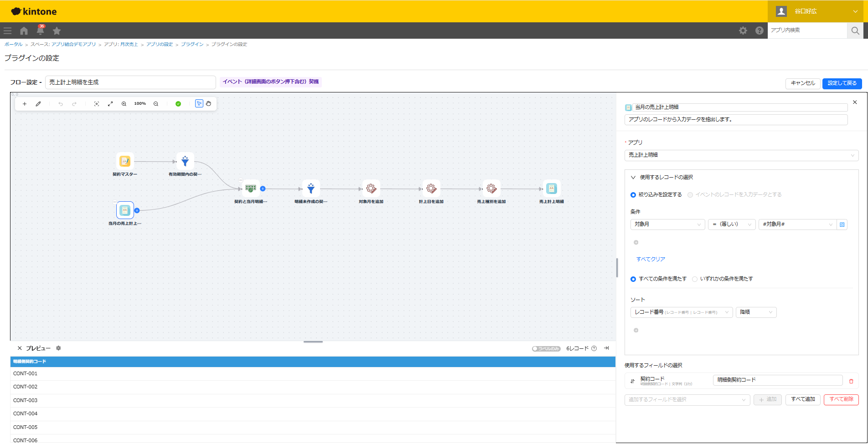Collapse 使用するレコードの選択 section
Viewport: 868px width, 444px height.
[633, 177]
